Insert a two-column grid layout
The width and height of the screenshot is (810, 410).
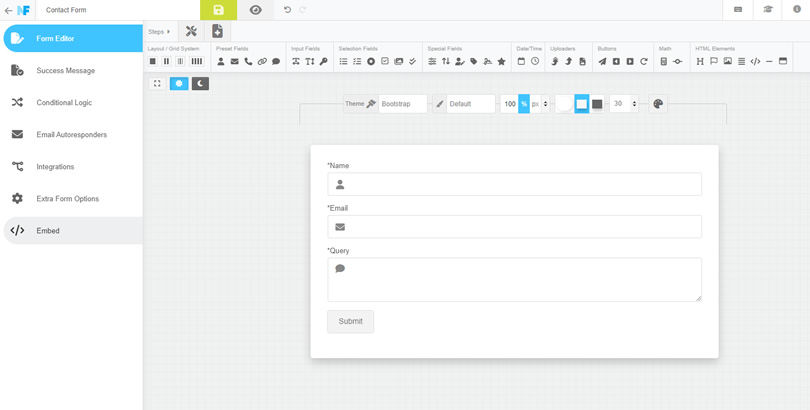[x=166, y=61]
